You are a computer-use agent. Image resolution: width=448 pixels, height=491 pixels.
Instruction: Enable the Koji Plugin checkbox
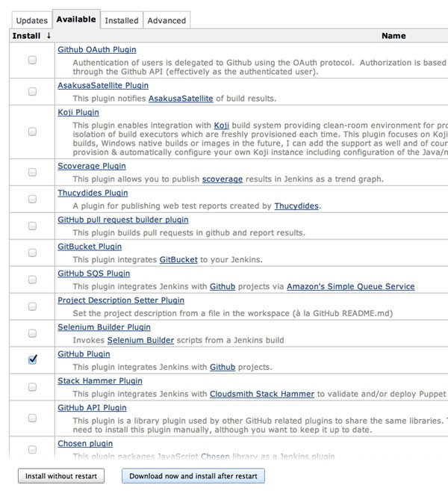[32, 132]
